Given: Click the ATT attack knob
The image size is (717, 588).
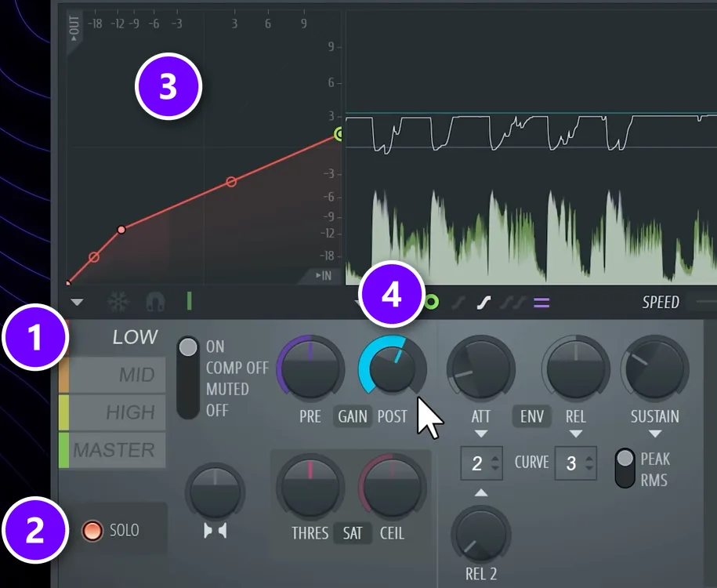Looking at the screenshot, I should [x=481, y=370].
